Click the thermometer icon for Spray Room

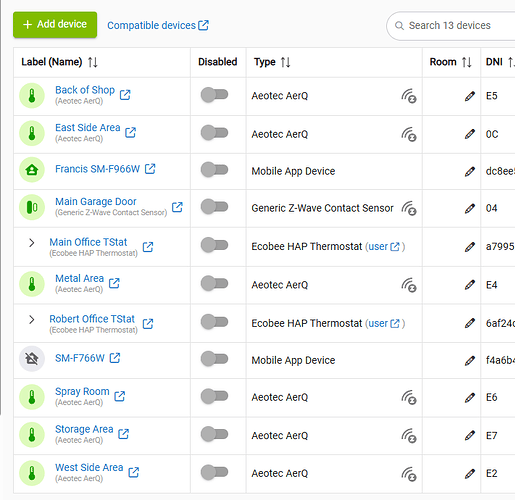(32, 397)
